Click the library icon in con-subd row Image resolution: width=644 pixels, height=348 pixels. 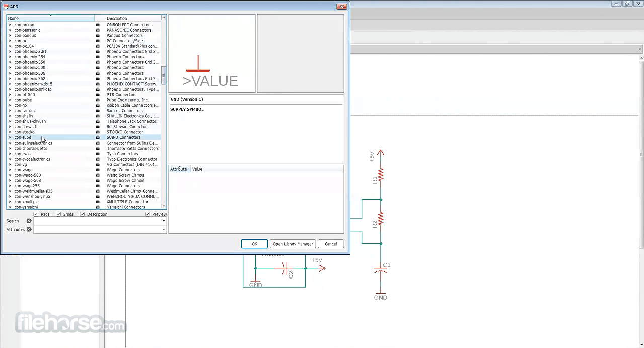pos(98,137)
